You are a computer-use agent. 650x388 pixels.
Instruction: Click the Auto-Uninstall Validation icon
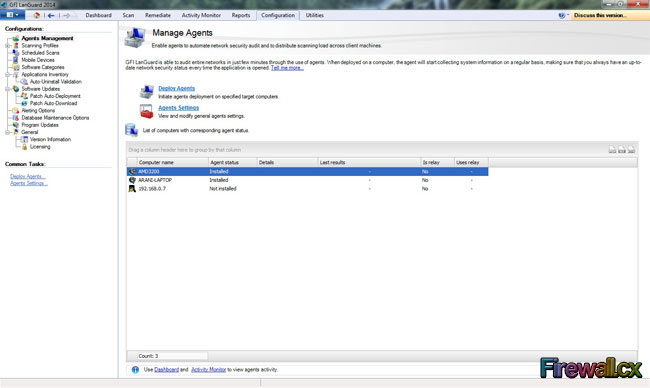point(24,82)
